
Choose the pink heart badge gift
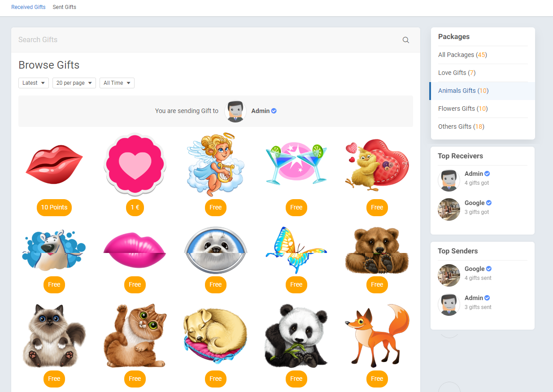point(135,165)
